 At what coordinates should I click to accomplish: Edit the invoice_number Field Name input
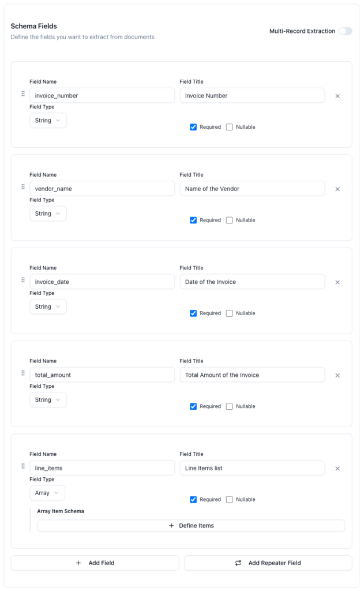[x=102, y=95]
